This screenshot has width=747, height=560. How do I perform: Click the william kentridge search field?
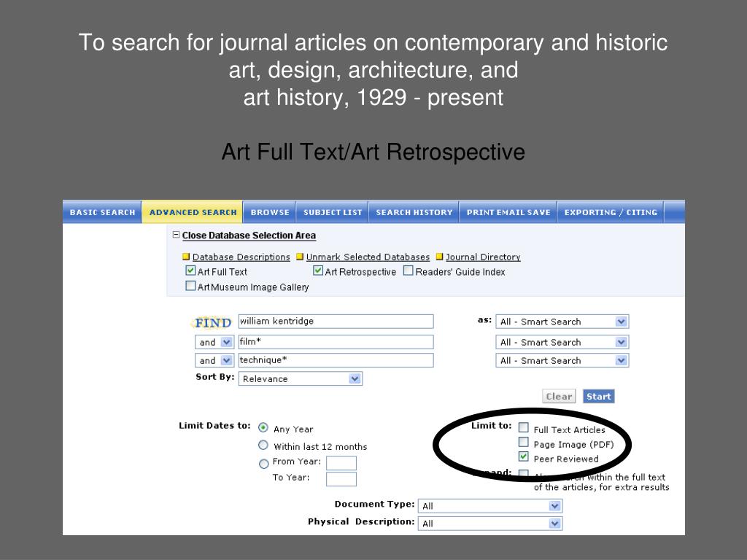[336, 322]
